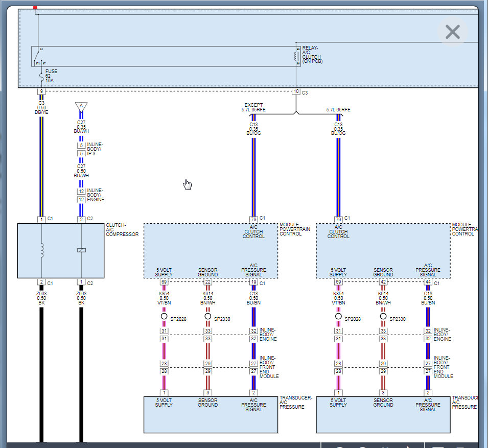
Task: Click the red marker at the diagram top
Action: [x=35, y=7]
